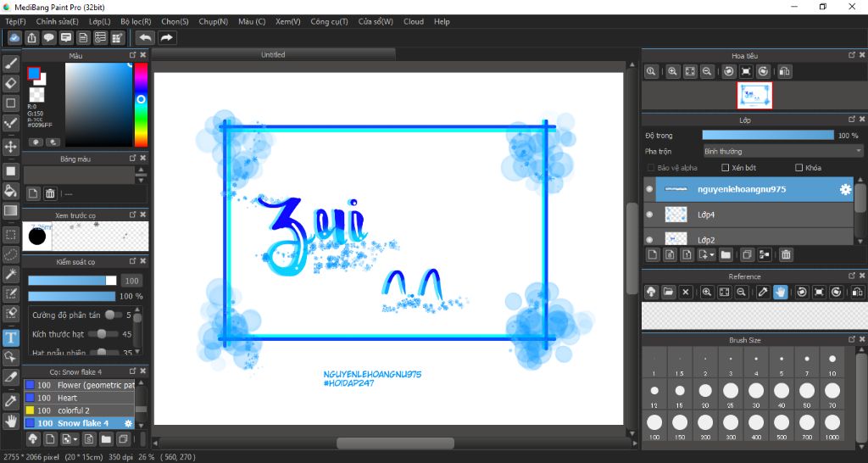This screenshot has height=463, width=868.
Task: Enable the Khóa checkbox
Action: pyautogui.click(x=798, y=168)
